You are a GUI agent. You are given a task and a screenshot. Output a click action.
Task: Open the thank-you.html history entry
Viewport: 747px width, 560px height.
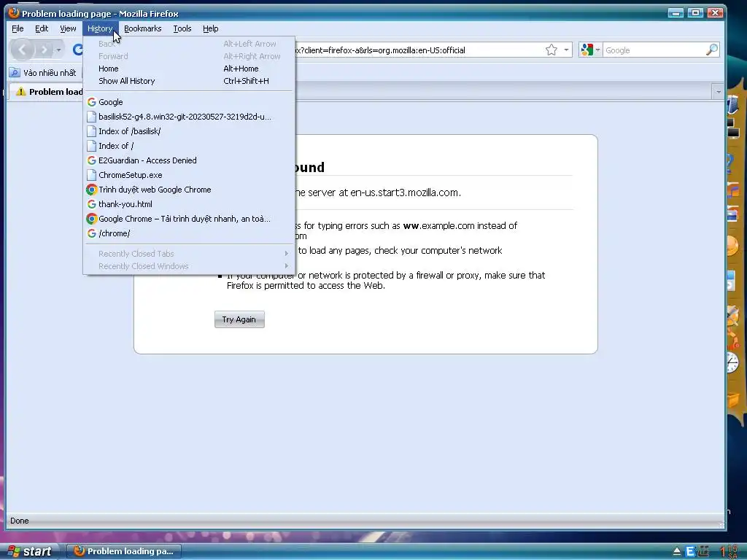[x=189, y=204]
